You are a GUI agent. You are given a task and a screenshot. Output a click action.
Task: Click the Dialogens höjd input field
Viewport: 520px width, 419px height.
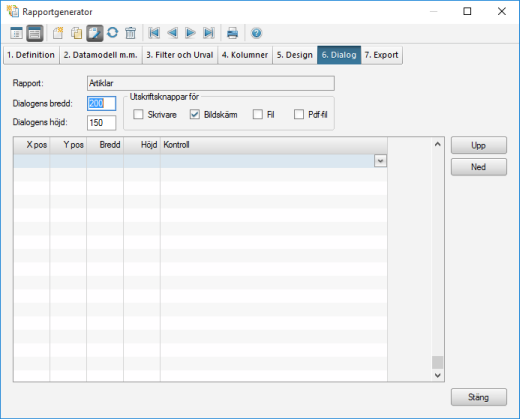click(101, 123)
